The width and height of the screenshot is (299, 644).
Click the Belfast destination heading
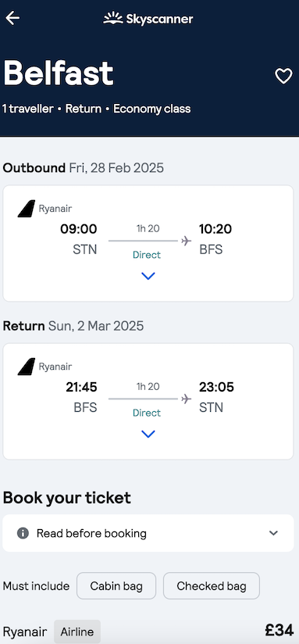59,73
